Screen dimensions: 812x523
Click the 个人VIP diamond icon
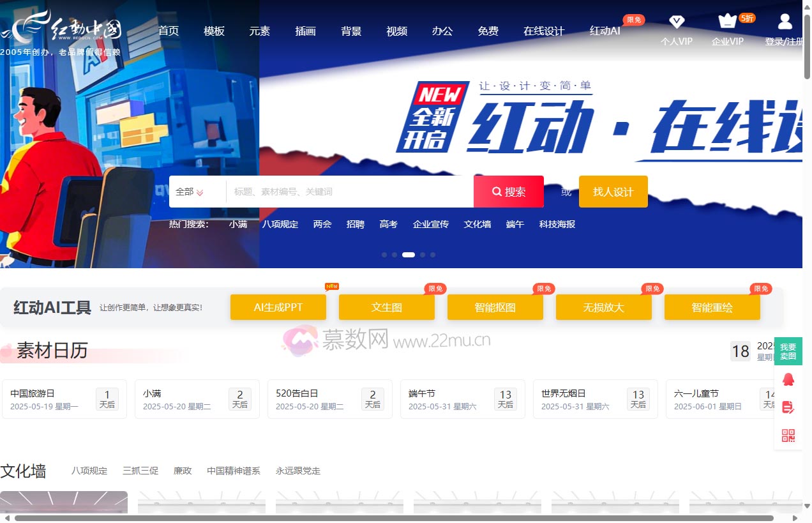[677, 22]
